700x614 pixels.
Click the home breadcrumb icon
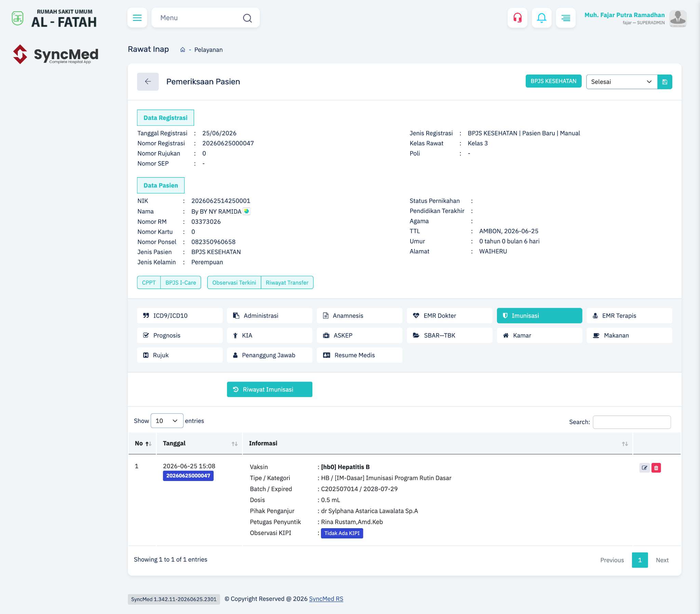tap(183, 50)
